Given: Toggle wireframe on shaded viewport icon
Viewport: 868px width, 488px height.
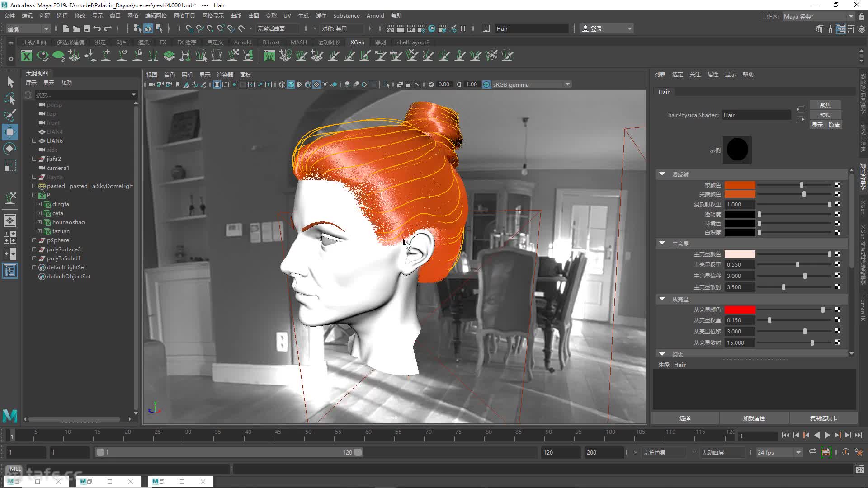Looking at the screenshot, I should click(308, 84).
